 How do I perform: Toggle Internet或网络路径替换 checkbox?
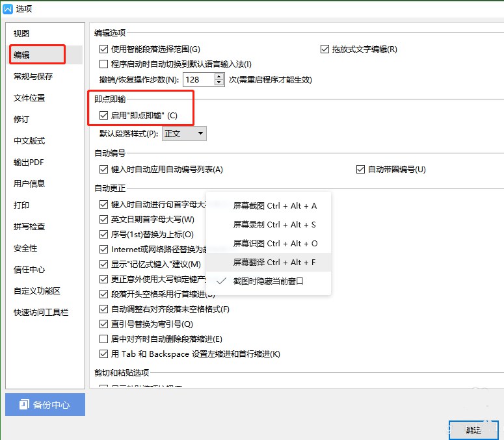pyautogui.click(x=103, y=249)
